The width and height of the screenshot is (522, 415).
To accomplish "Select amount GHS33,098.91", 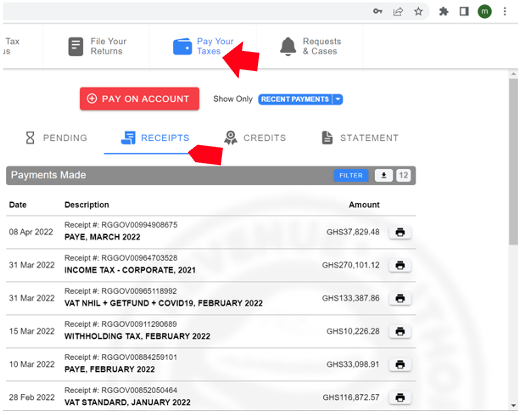I will (353, 364).
